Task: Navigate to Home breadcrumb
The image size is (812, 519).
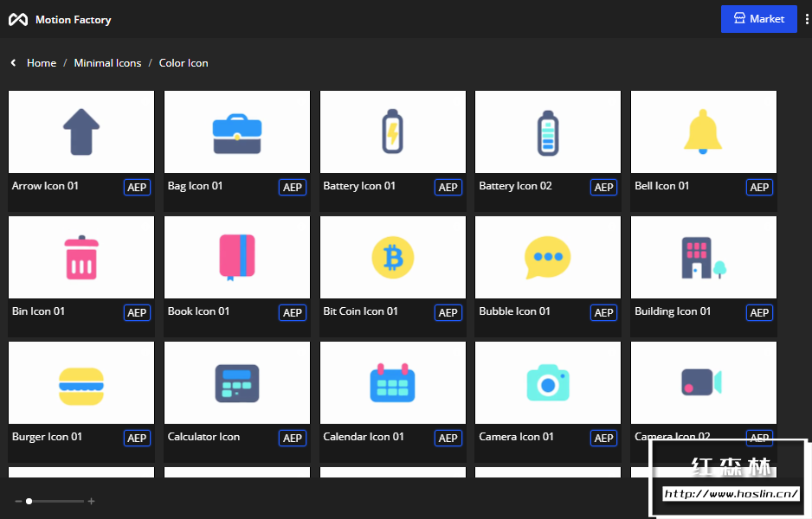Action: [x=42, y=62]
